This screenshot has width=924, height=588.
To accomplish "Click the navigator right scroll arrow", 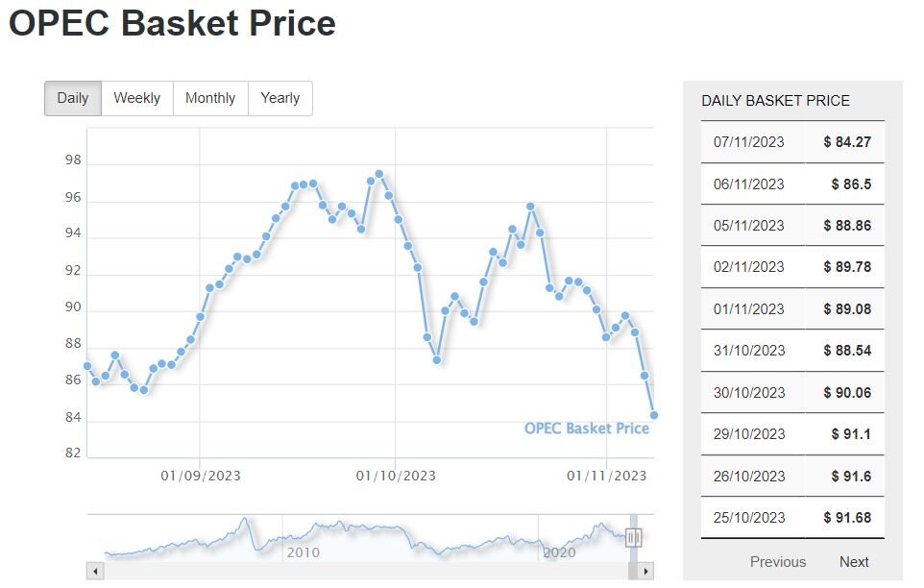I will [646, 572].
